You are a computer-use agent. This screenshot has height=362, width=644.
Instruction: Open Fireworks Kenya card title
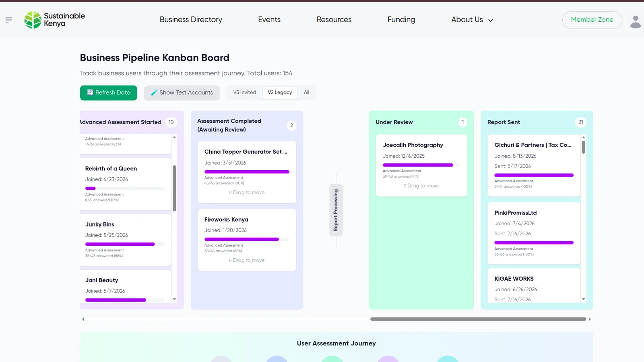coord(226,220)
